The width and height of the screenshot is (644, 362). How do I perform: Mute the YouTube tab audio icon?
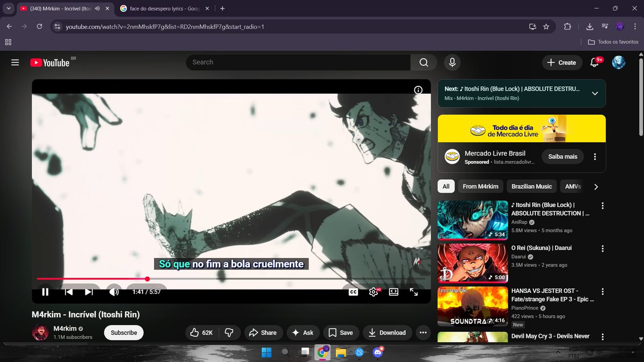click(x=98, y=9)
